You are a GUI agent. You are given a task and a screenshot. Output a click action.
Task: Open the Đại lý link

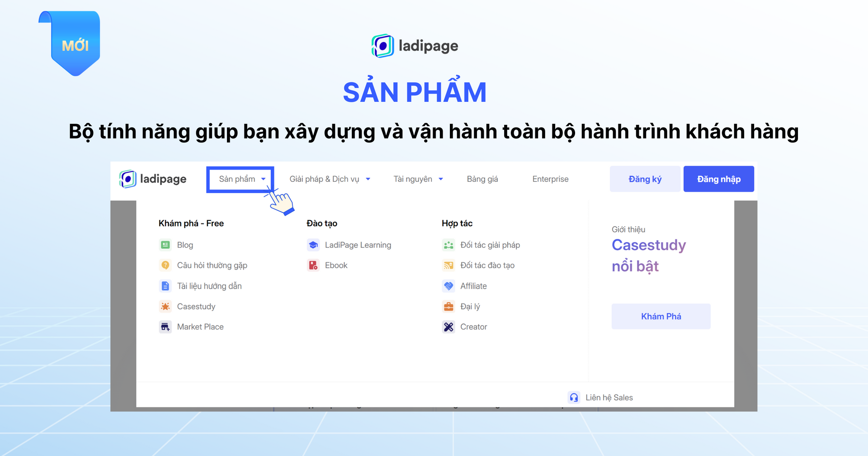pyautogui.click(x=470, y=306)
